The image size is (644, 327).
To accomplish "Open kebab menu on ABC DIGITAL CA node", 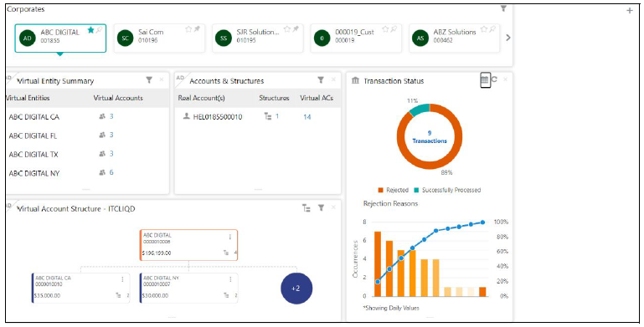I will point(122,279).
